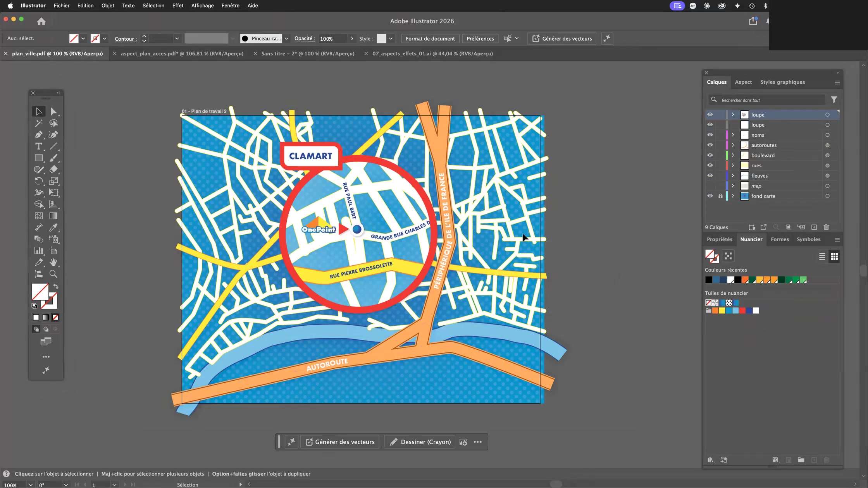Select the Rectangle tool
868x488 pixels.
pos(39,158)
